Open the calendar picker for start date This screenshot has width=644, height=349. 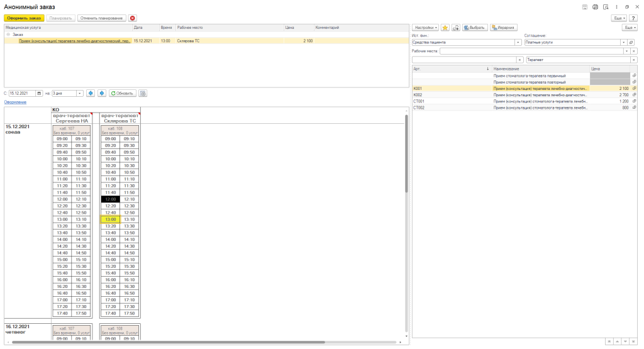[39, 93]
